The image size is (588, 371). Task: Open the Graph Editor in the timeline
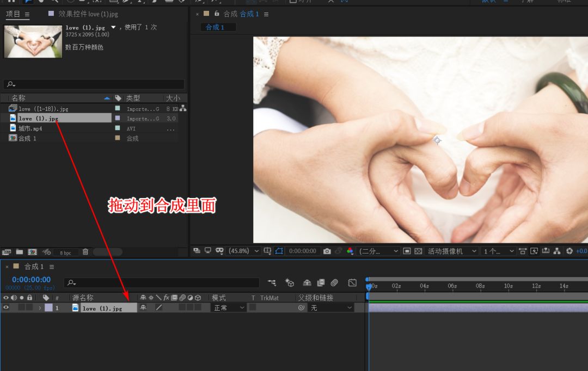[x=352, y=283]
